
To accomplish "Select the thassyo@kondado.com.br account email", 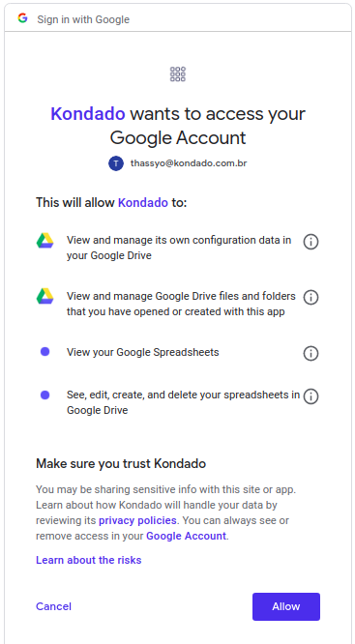I will [x=189, y=163].
